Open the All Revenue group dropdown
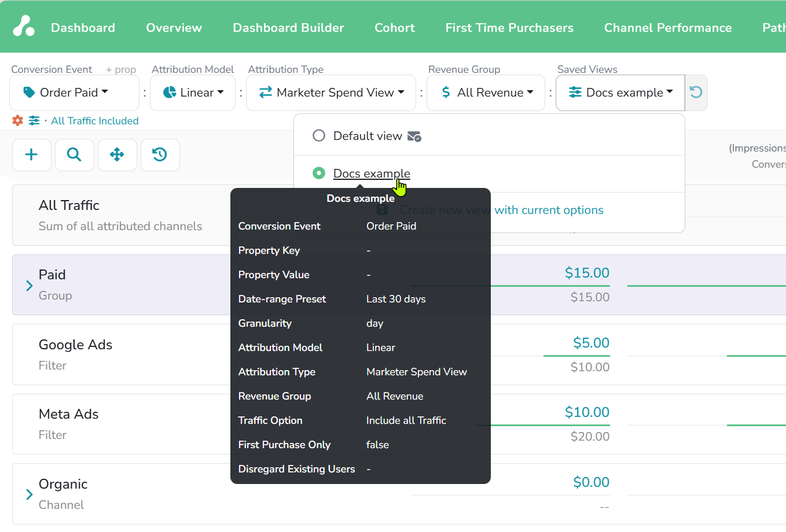This screenshot has height=532, width=786. (486, 93)
